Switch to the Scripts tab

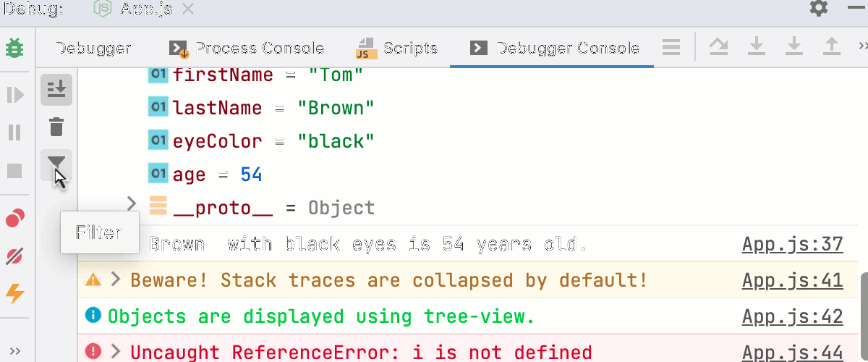pyautogui.click(x=397, y=49)
